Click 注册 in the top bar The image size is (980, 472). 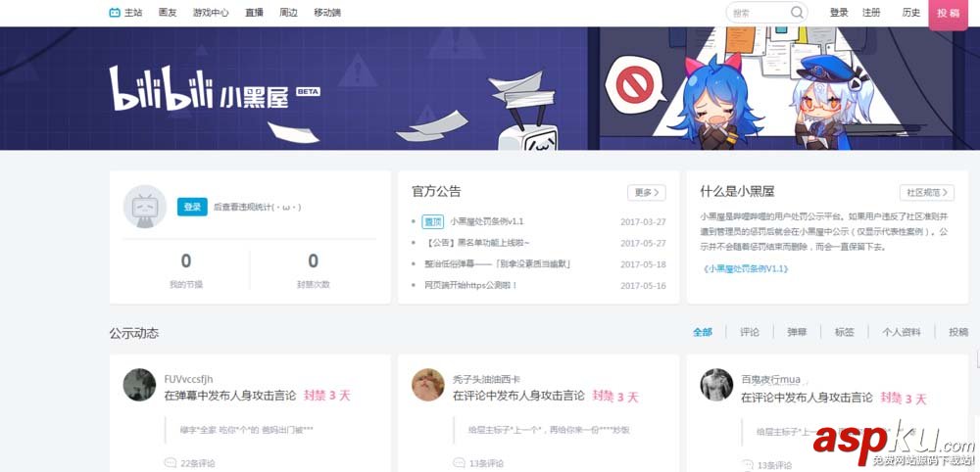[x=871, y=13]
